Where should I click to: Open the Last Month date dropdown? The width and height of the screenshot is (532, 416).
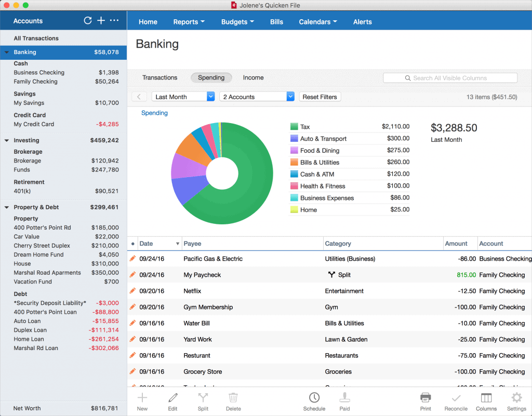183,97
